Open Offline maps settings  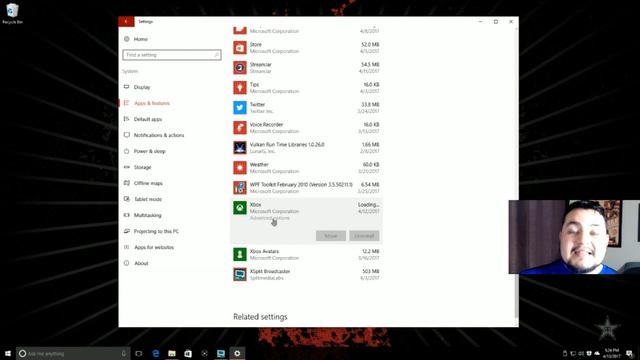[x=148, y=183]
